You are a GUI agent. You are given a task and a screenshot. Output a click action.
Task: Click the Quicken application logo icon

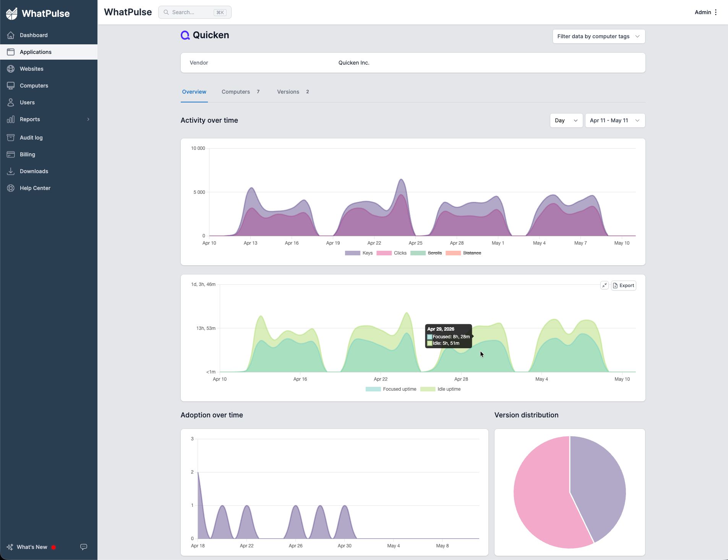pyautogui.click(x=185, y=35)
